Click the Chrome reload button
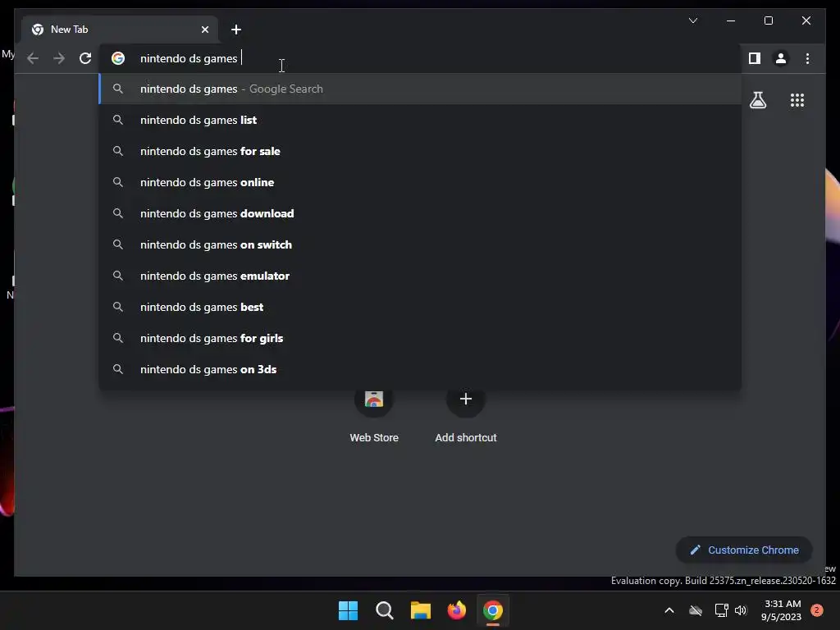The image size is (840, 630). click(85, 58)
